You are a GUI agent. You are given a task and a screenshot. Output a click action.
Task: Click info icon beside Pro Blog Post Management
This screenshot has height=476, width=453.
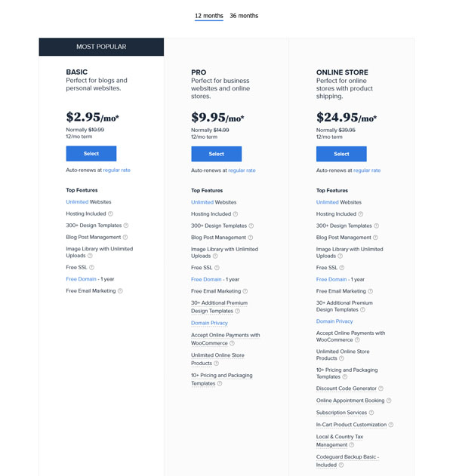pyautogui.click(x=249, y=238)
